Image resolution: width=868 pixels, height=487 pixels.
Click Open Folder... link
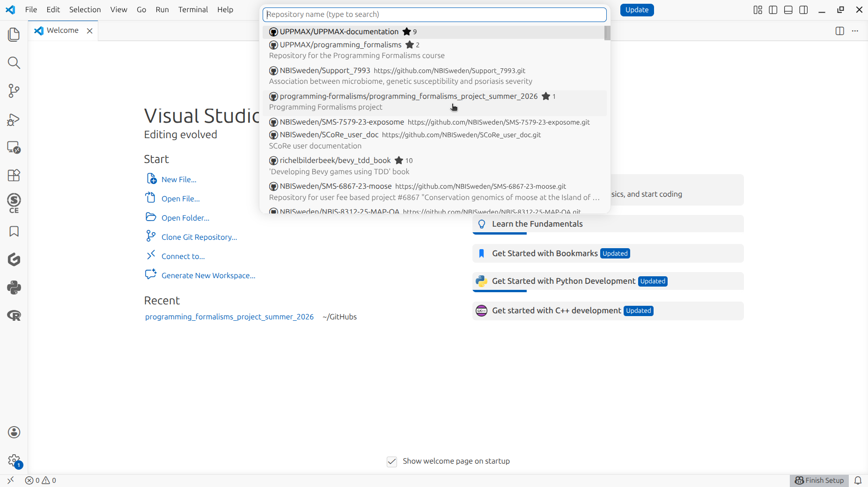tap(185, 218)
